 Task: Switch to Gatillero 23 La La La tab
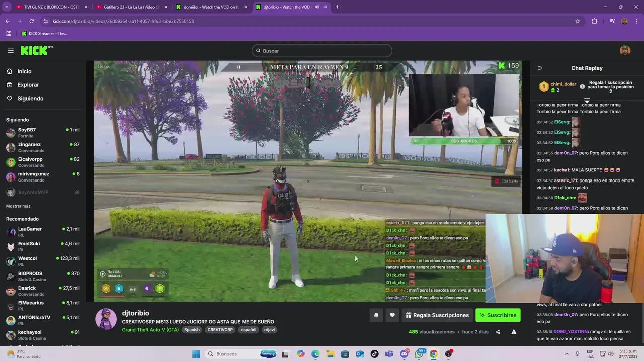(132, 7)
